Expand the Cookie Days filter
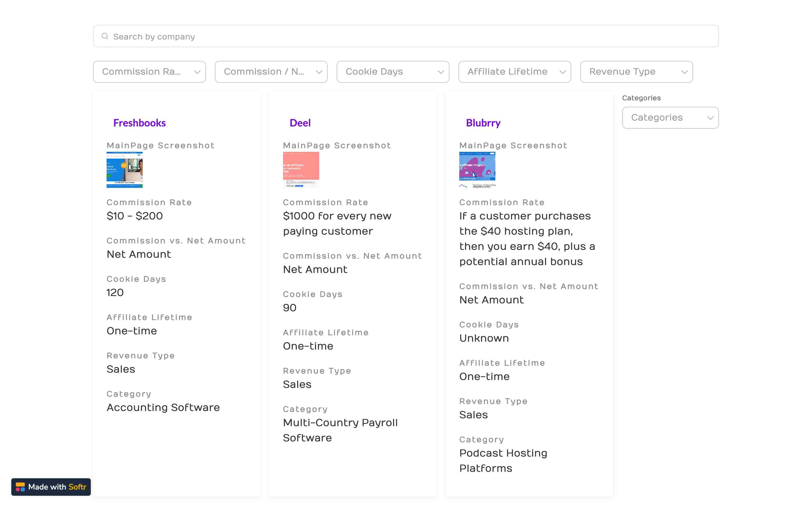 pyautogui.click(x=392, y=72)
